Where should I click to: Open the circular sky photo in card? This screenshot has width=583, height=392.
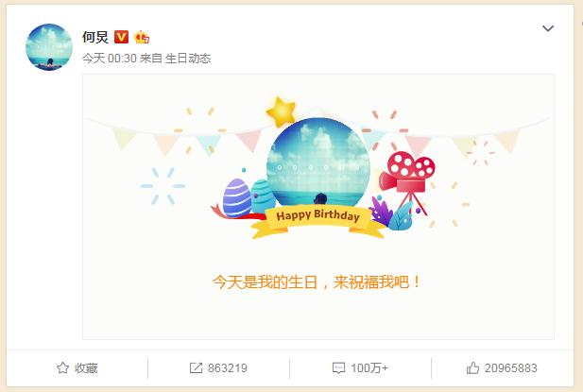tap(318, 163)
